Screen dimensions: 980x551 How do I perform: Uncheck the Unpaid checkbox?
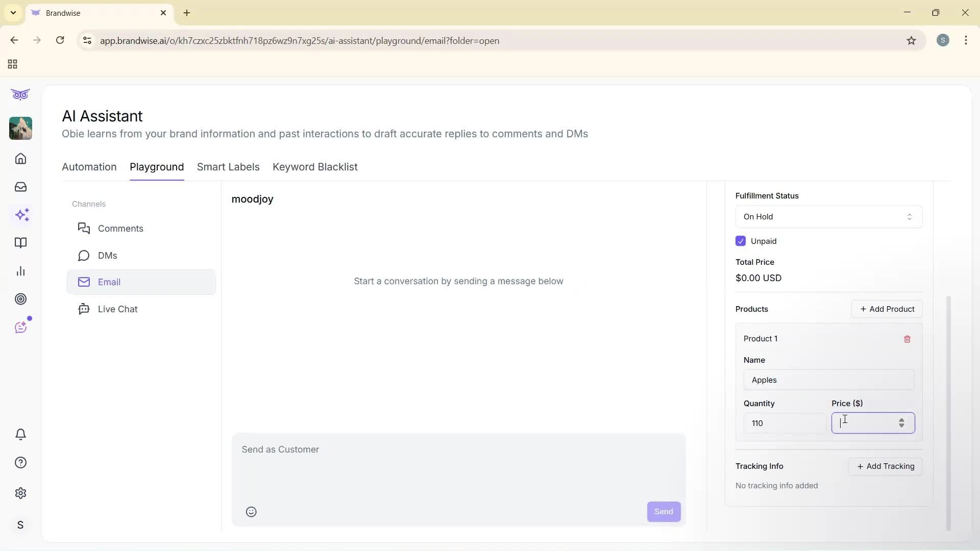741,241
